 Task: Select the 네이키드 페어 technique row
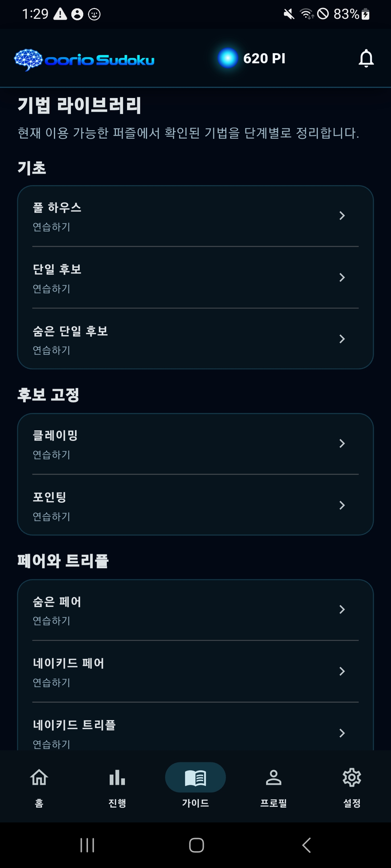[195, 671]
